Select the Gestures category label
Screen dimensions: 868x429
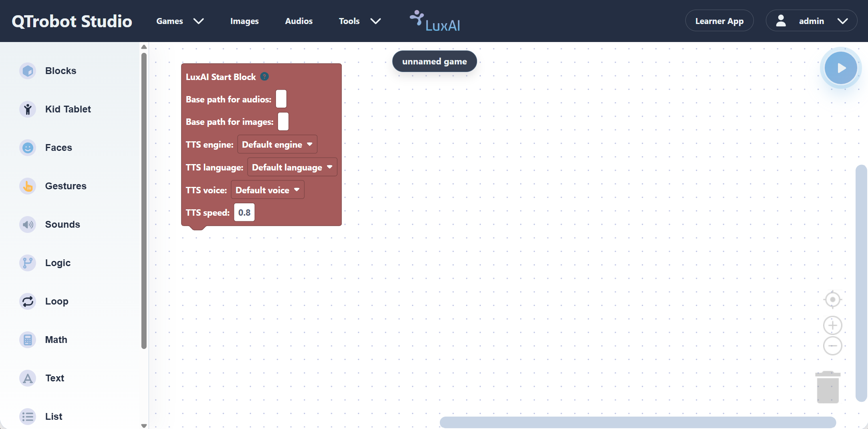66,186
